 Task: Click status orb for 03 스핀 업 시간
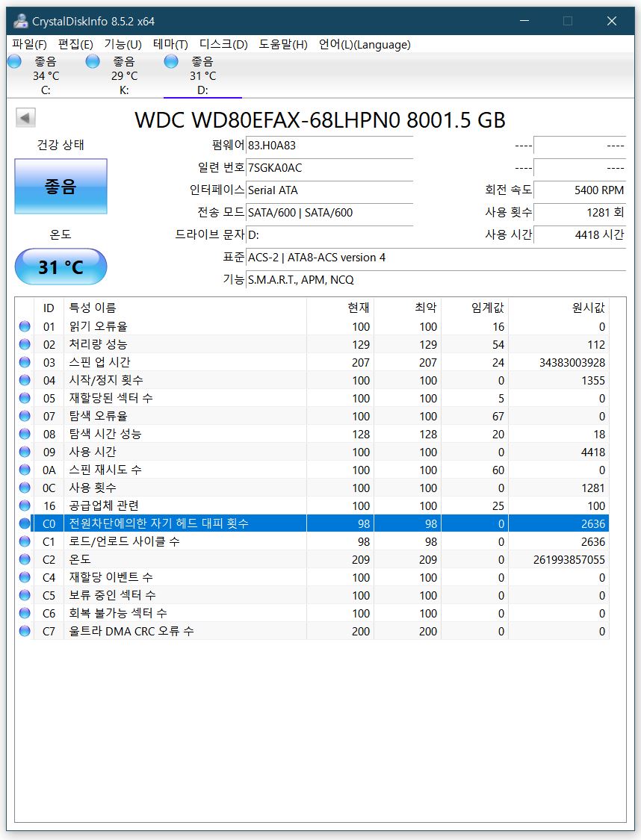(x=25, y=362)
